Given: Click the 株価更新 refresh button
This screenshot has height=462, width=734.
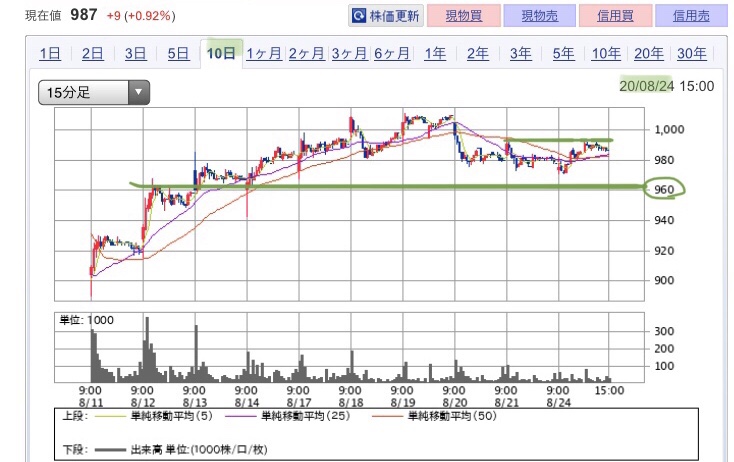Looking at the screenshot, I should (386, 15).
